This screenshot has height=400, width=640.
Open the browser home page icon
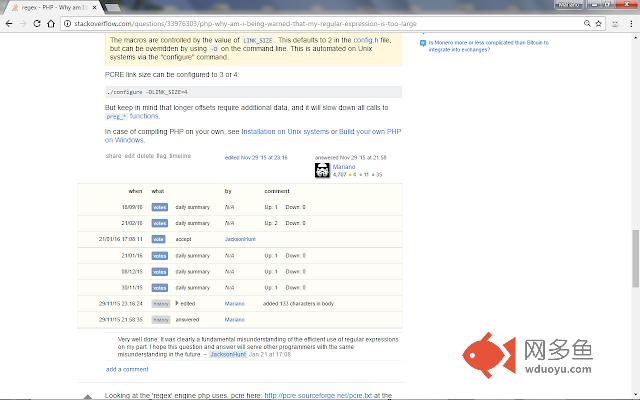(51, 24)
